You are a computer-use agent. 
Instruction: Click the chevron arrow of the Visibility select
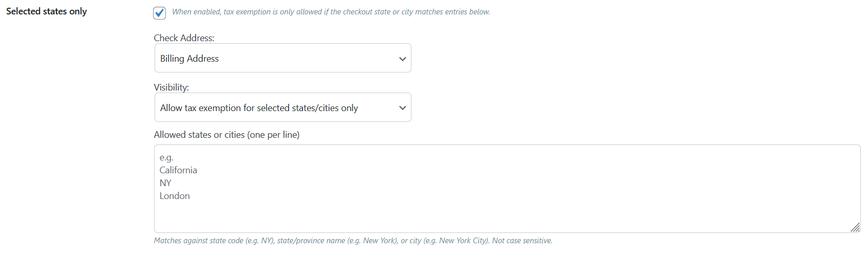pos(403,108)
